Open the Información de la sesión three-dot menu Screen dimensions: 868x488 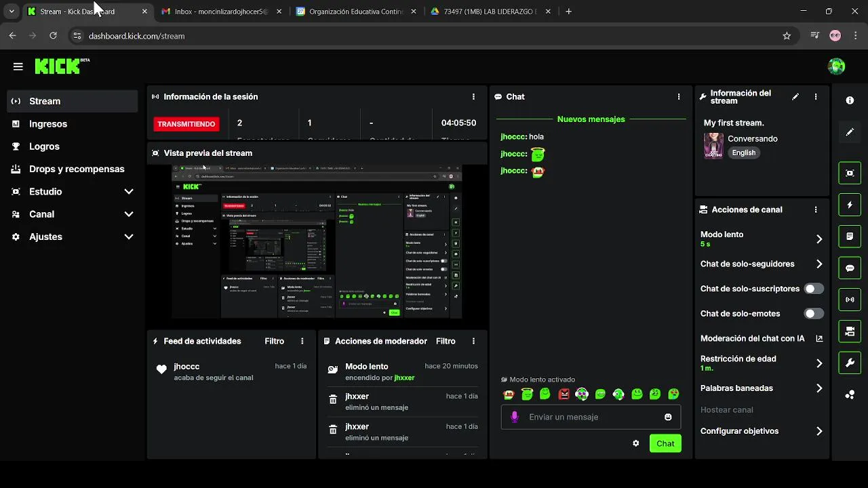[473, 97]
